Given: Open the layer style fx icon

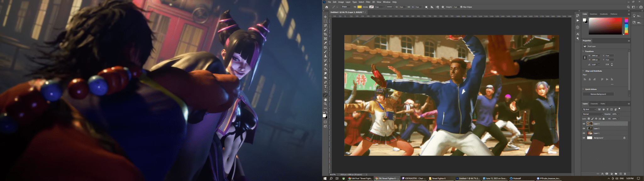Looking at the screenshot, I should coord(602,174).
